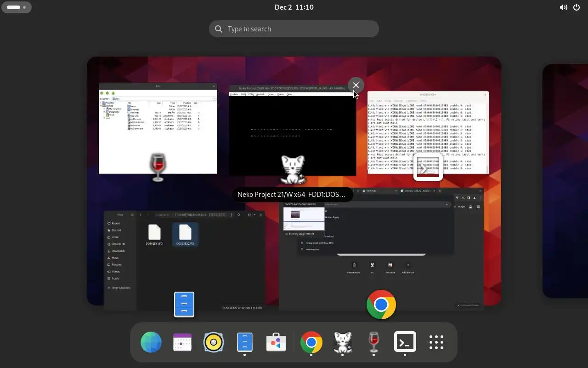Screen dimensions: 588x368
Task: Select the dark Files window thumbnail
Action: pos(185,260)
